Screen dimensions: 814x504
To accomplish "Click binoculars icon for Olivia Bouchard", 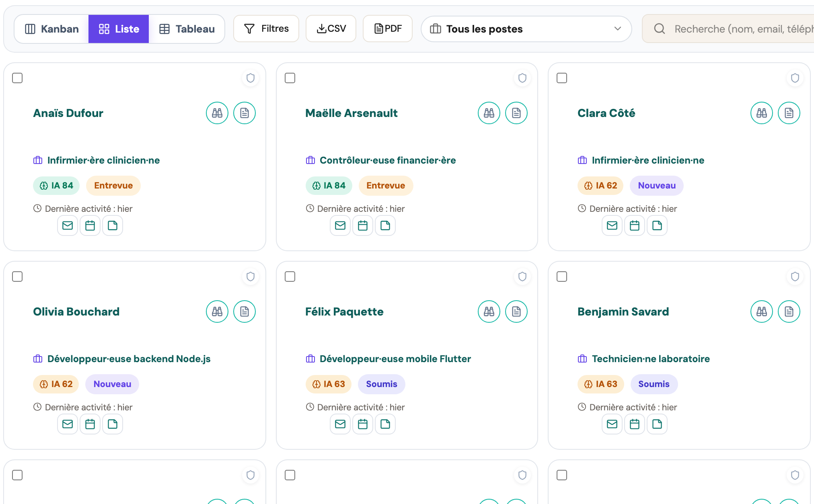I will pos(217,311).
